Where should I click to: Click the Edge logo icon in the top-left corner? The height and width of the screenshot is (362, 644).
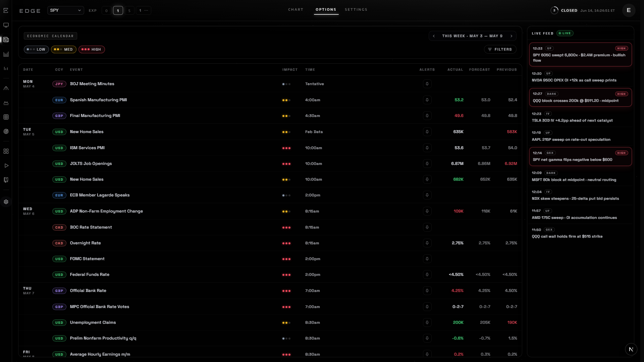tap(6, 10)
